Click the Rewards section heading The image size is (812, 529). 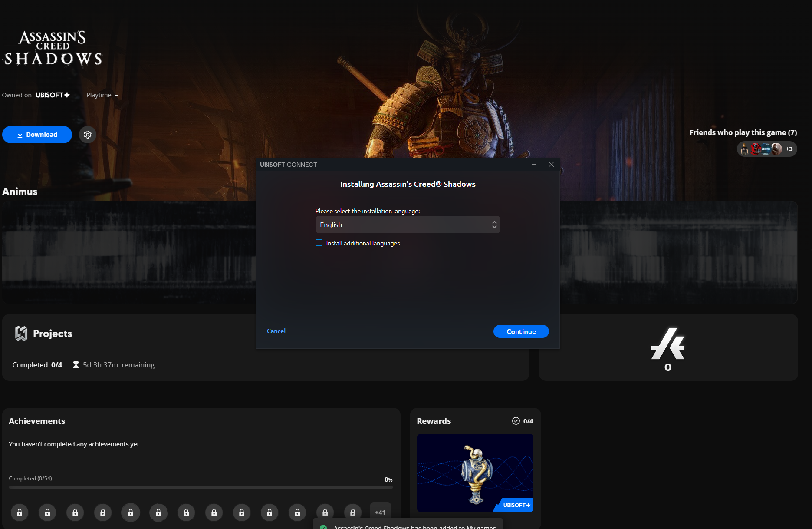(x=434, y=421)
